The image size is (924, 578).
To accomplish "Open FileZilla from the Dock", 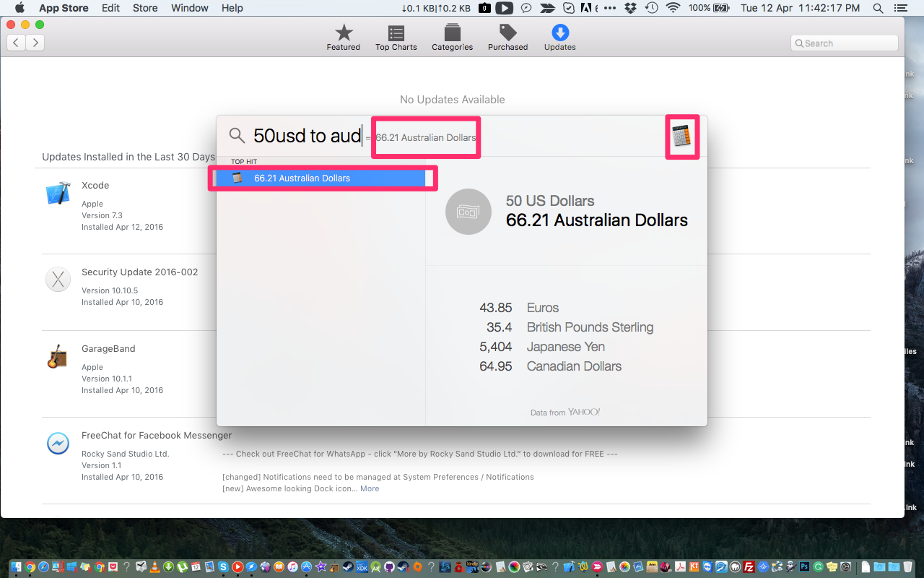I will (x=749, y=567).
